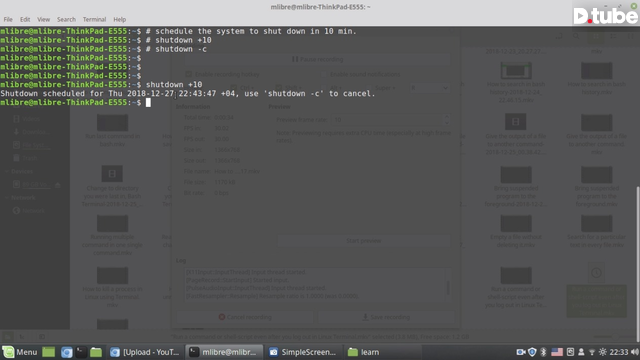Click Save recording in SimpleScreenRecorder

(x=386, y=317)
